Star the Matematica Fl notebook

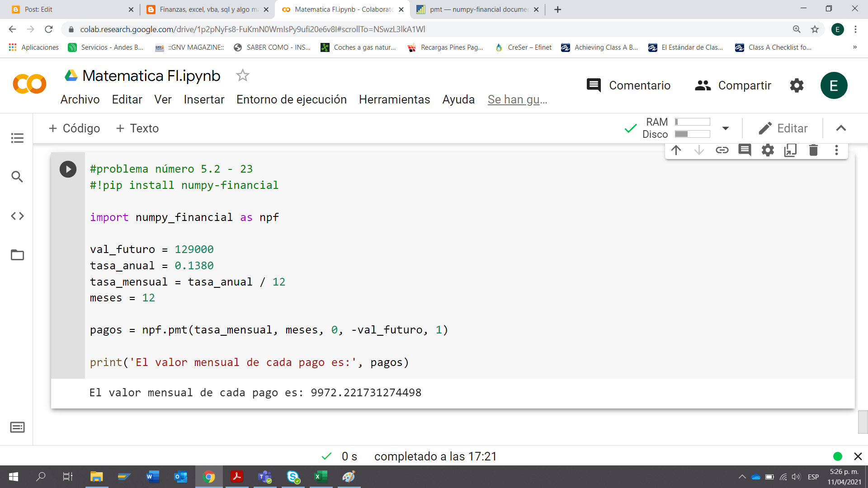click(243, 76)
